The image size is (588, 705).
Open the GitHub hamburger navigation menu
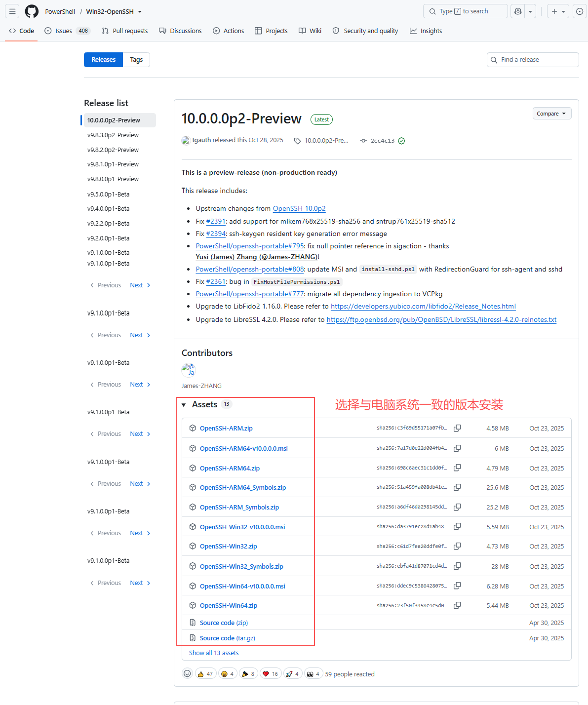pos(12,11)
